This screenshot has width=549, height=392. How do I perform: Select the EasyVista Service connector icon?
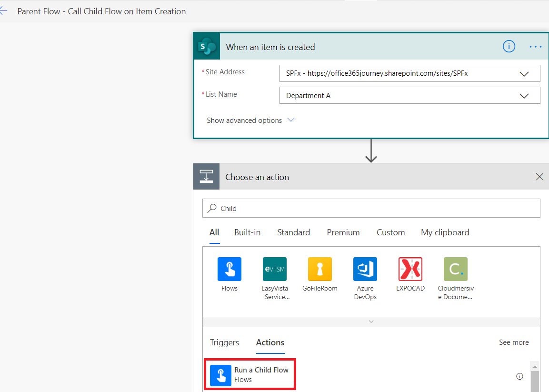pos(274,269)
